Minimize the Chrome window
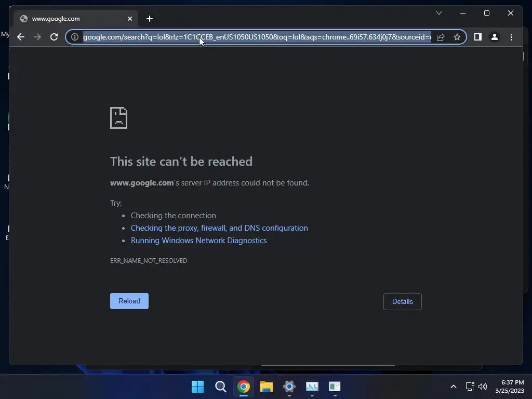The width and height of the screenshot is (532, 399). (x=463, y=13)
